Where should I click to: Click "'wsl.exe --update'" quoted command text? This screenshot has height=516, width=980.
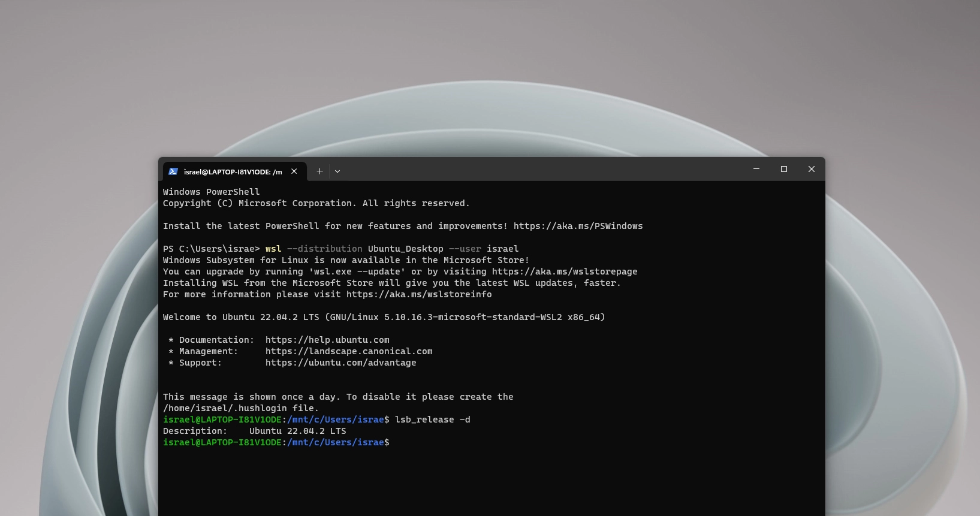[x=357, y=271]
